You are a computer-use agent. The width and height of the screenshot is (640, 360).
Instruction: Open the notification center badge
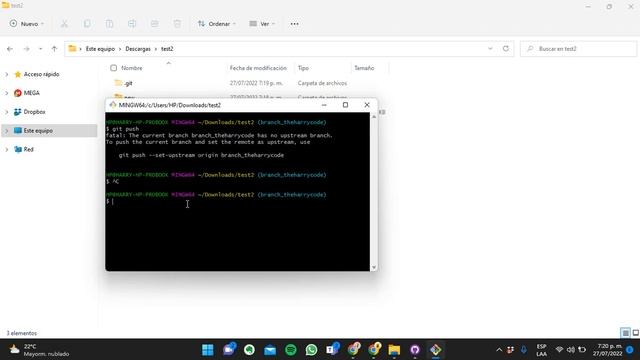point(630,350)
